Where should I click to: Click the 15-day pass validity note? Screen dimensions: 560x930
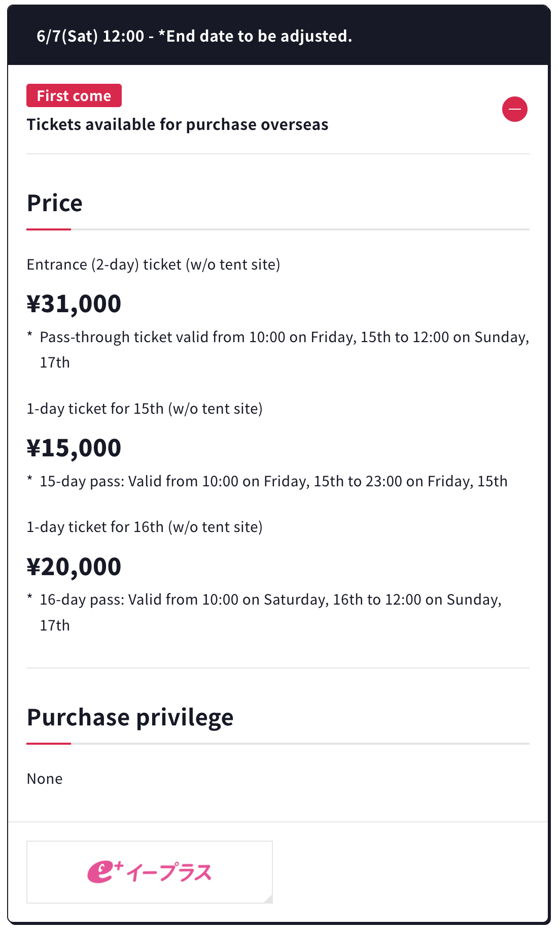[273, 481]
